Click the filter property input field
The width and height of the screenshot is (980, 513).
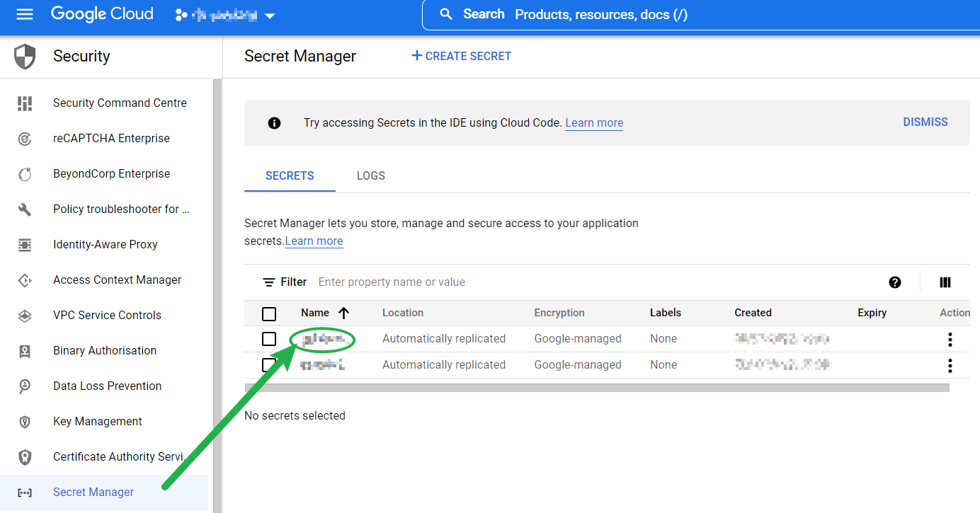point(496,282)
